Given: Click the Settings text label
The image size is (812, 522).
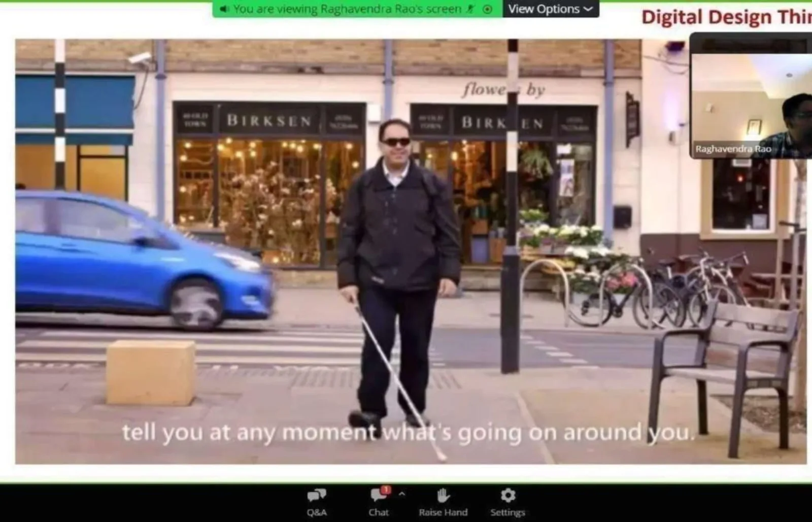Looking at the screenshot, I should pyautogui.click(x=507, y=512).
